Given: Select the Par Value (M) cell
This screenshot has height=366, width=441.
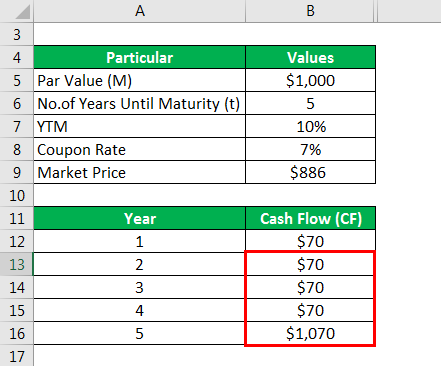Looking at the screenshot, I should click(x=140, y=80).
